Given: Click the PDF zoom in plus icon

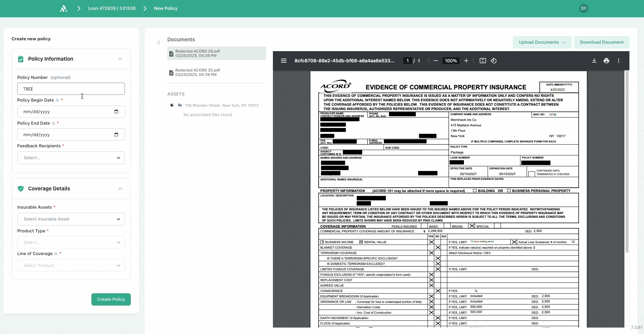Looking at the screenshot, I should click(466, 61).
